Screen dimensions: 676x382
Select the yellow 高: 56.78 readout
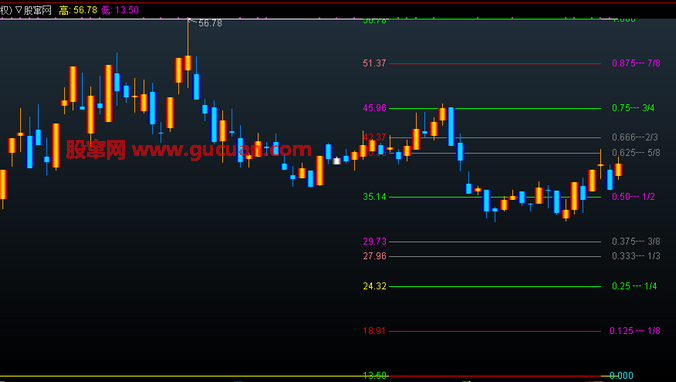[78, 10]
